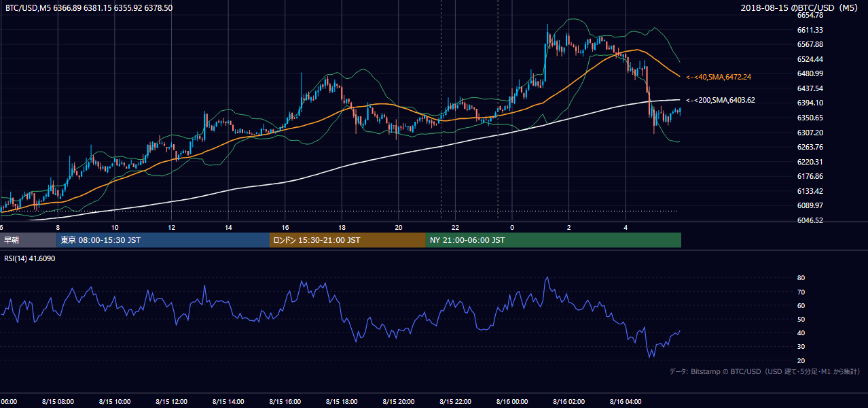The height and width of the screenshot is (408, 868).
Task: Click hour label 12 under price chart
Action: pos(171,227)
